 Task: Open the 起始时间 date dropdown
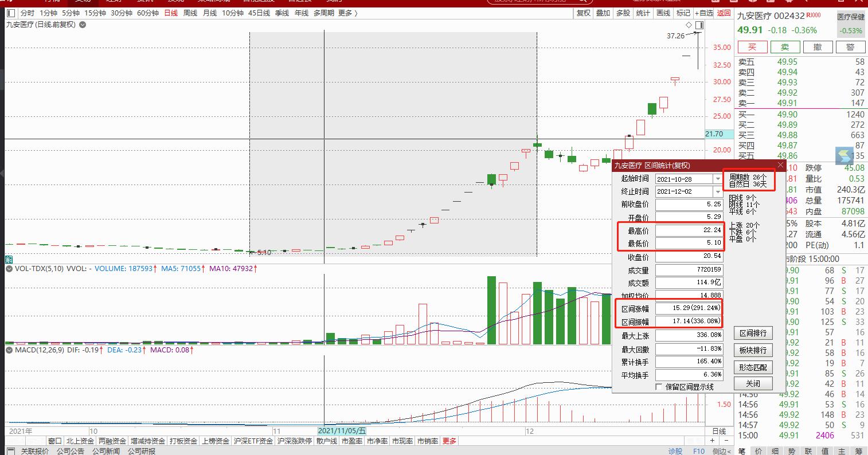click(718, 179)
